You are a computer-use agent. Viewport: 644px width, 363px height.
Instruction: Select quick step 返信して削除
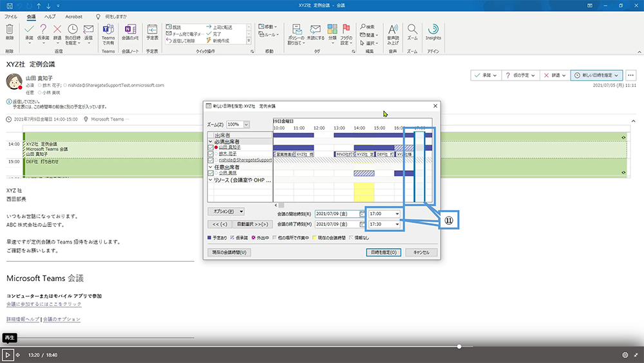pos(180,41)
